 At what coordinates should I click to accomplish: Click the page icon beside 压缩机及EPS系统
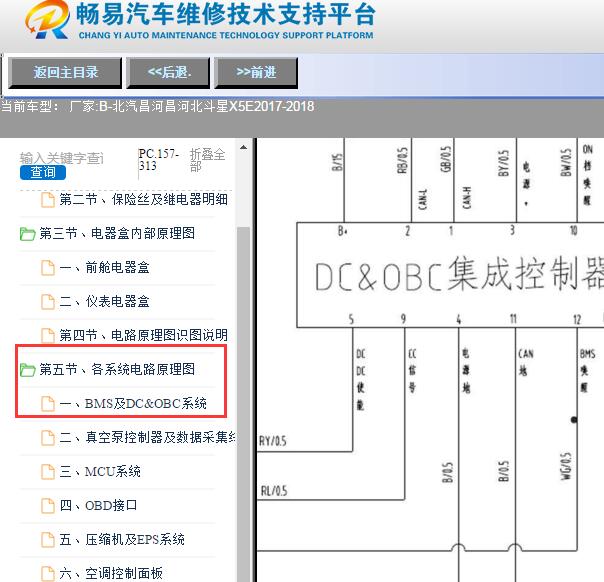48,540
